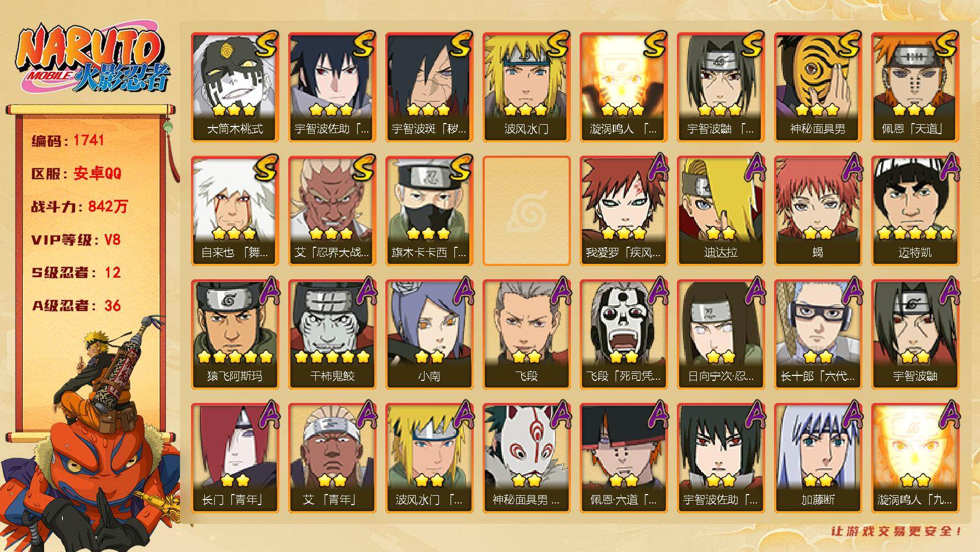Select the 蝎 ninja card

tap(818, 211)
